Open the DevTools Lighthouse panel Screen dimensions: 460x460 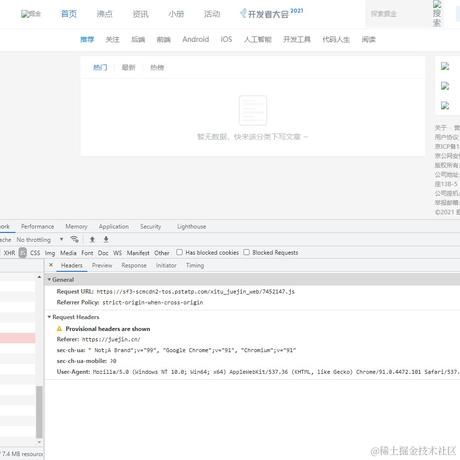191,227
